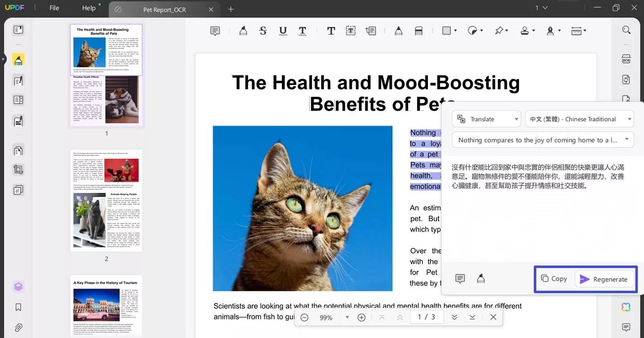This screenshot has height=338, width=644.
Task: Regenerate the translation
Action: 604,279
